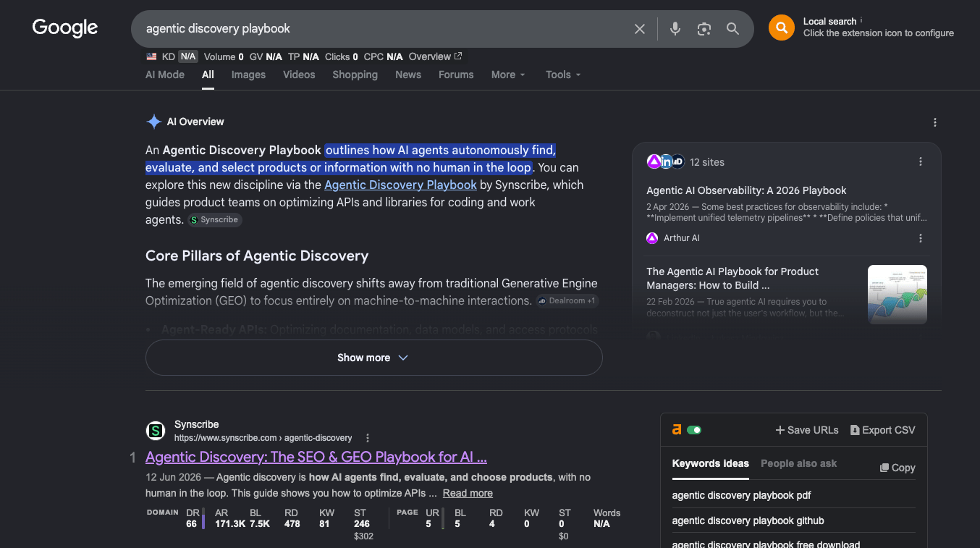Click the Export CSV button
The width and height of the screenshot is (980, 548).
pyautogui.click(x=883, y=430)
